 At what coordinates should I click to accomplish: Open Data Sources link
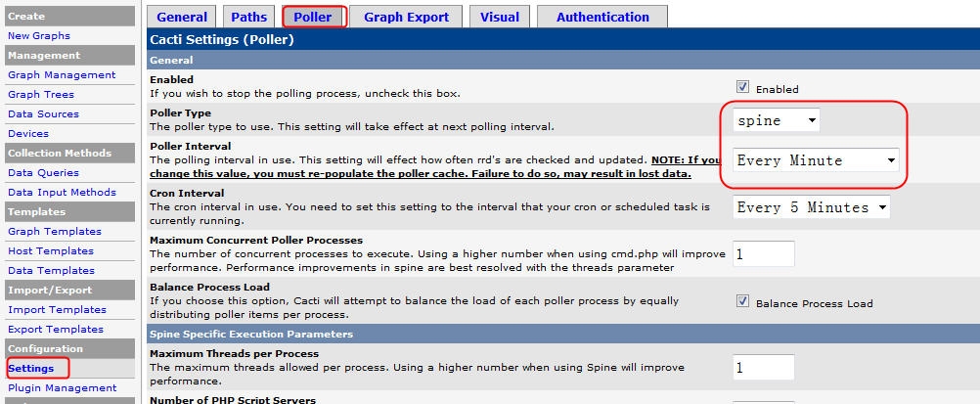(x=43, y=113)
